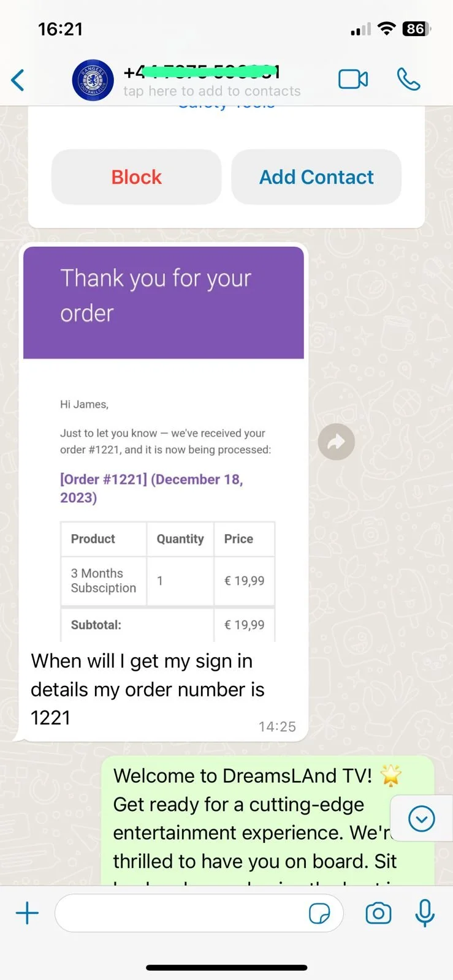Open the contact's profile picture

click(x=93, y=80)
